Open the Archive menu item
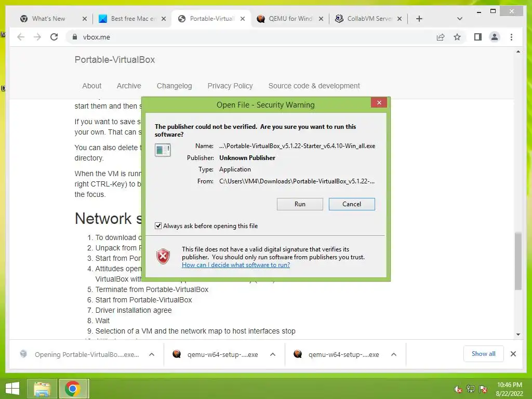The height and width of the screenshot is (399, 532). click(129, 86)
